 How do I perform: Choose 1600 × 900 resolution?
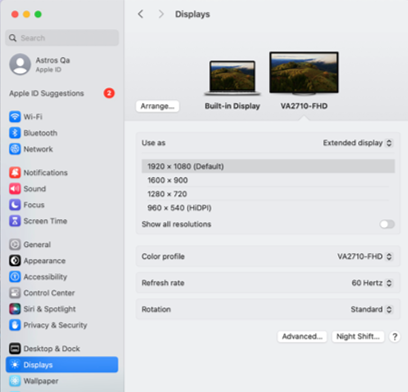(268, 180)
